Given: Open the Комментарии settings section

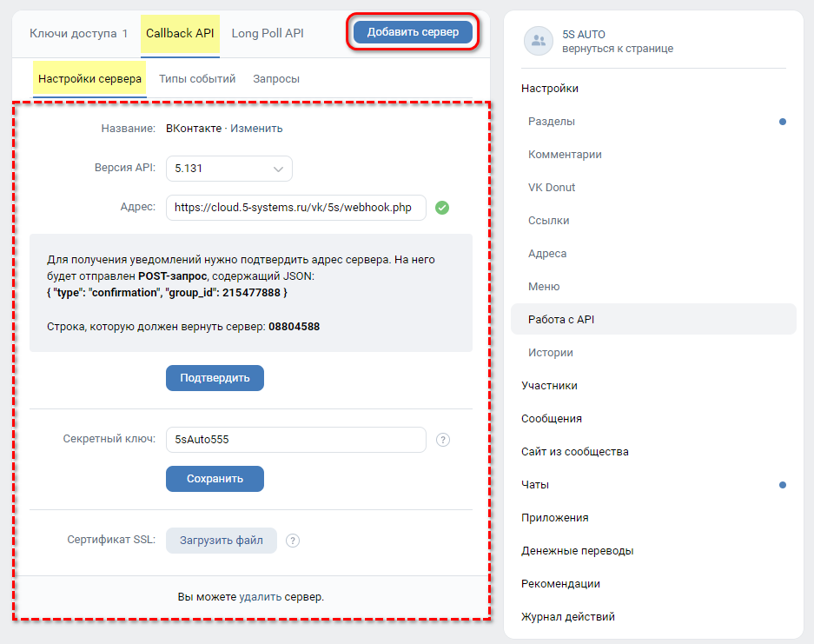Looking at the screenshot, I should click(x=565, y=154).
